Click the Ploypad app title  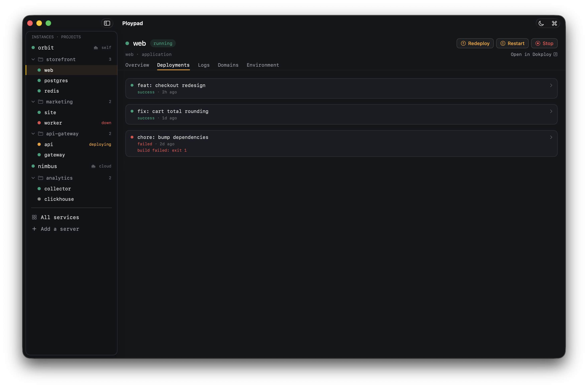click(132, 23)
